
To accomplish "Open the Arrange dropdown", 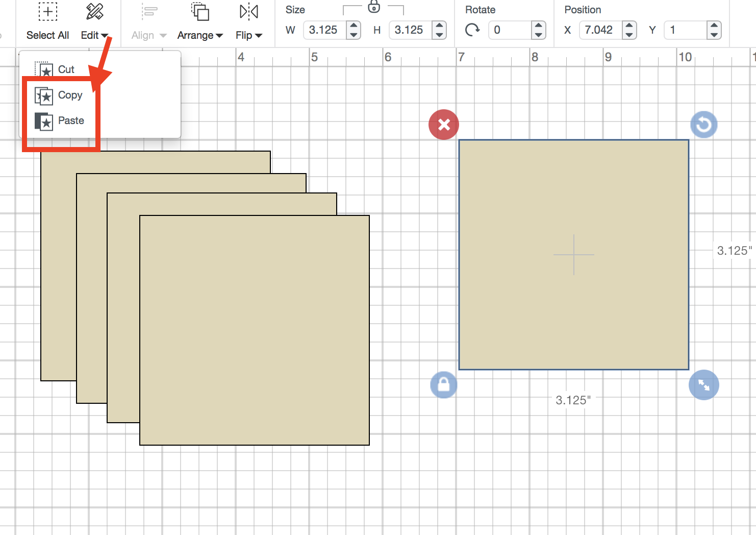I will point(199,35).
